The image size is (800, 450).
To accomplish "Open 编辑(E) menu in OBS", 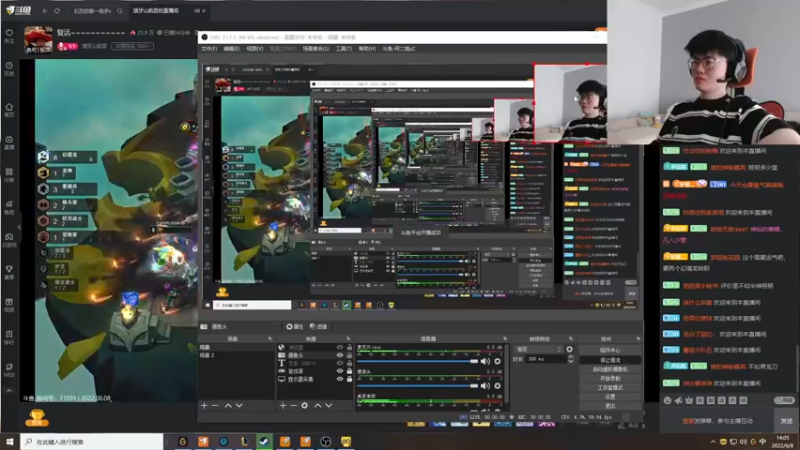I will tap(231, 49).
